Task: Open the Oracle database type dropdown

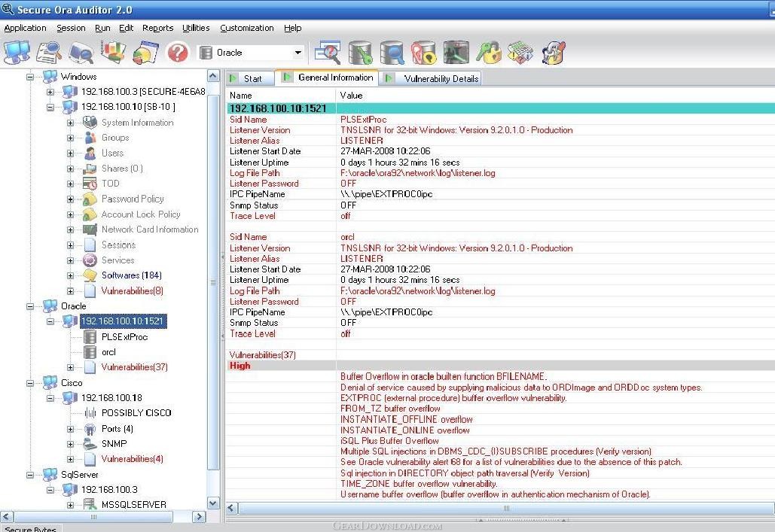Action: pos(298,53)
